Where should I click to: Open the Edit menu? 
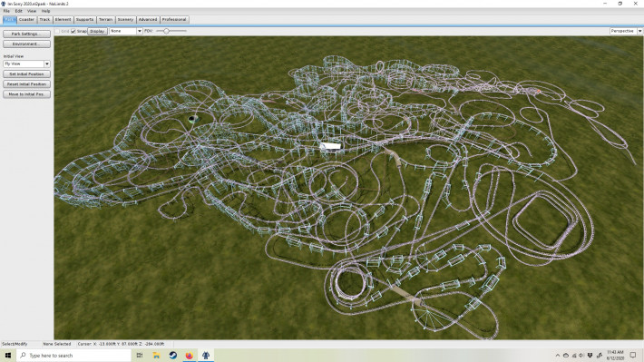point(19,11)
